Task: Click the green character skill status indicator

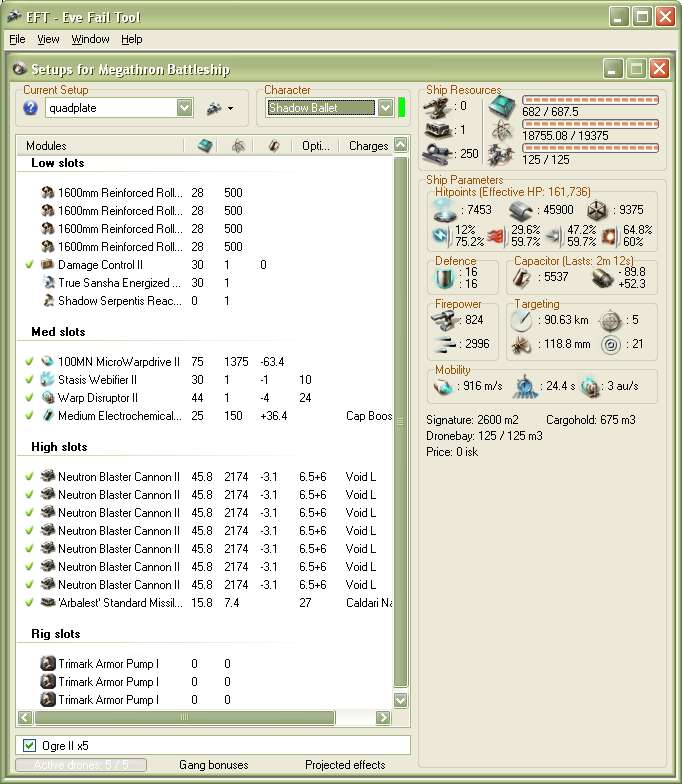Action: 401,108
